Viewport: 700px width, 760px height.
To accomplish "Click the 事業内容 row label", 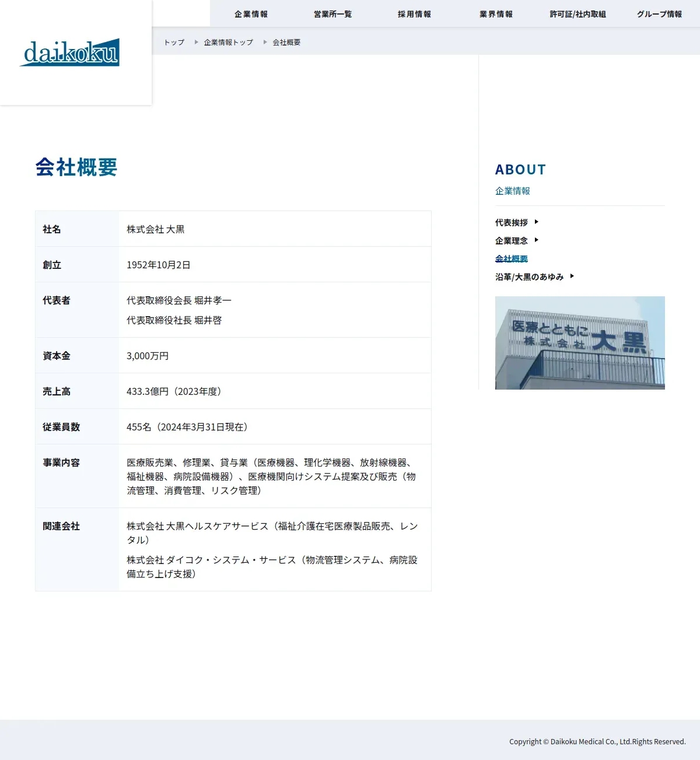I will [61, 463].
